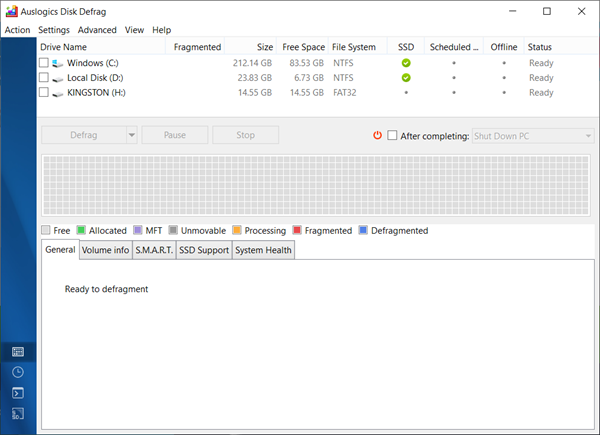
Task: Open the scheduler clock icon in sidebar
Action: [x=18, y=372]
